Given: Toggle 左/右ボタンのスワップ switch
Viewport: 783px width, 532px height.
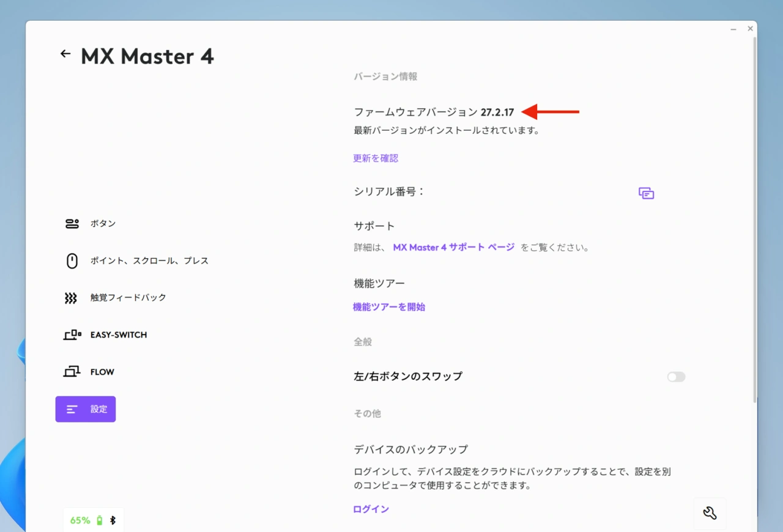Looking at the screenshot, I should point(676,377).
